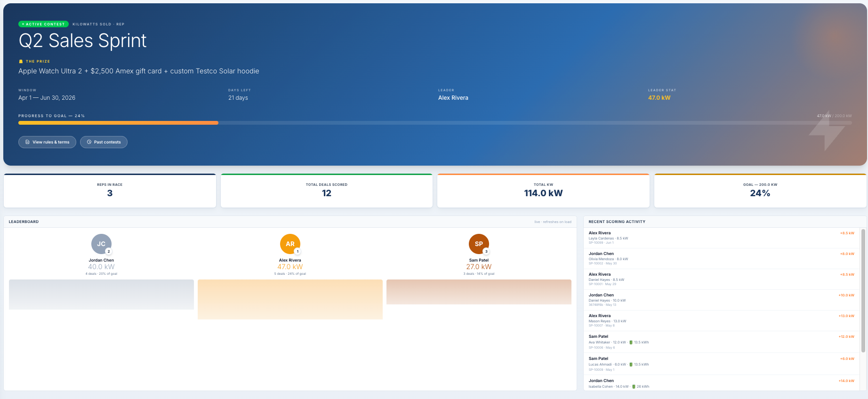Click the prize description text
This screenshot has width=868, height=399.
139,71
